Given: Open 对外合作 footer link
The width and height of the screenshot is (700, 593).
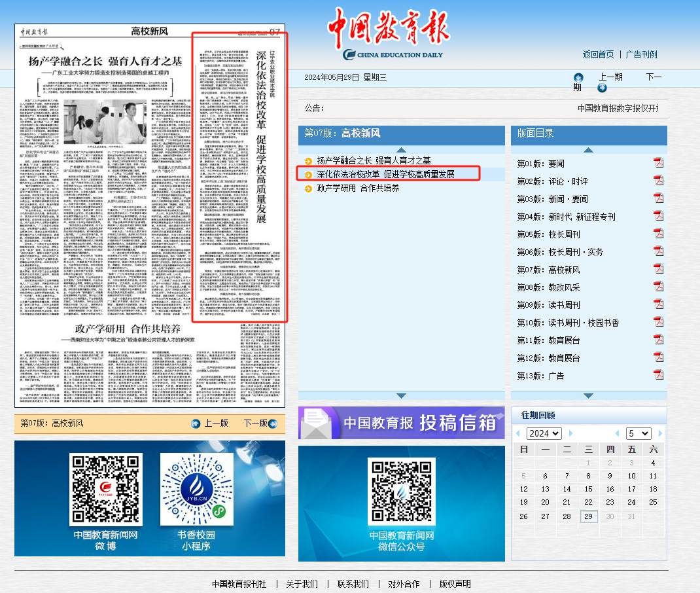Looking at the screenshot, I should pyautogui.click(x=404, y=584).
